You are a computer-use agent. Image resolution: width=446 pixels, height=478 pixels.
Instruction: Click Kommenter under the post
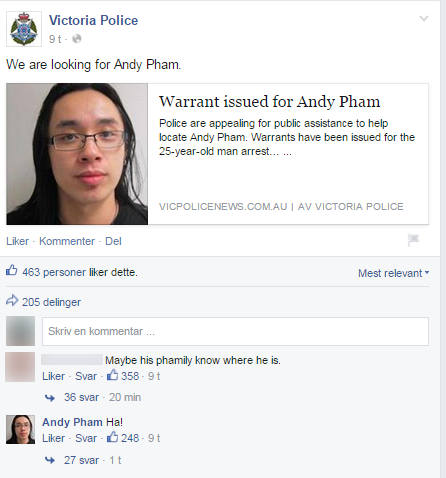click(x=67, y=241)
